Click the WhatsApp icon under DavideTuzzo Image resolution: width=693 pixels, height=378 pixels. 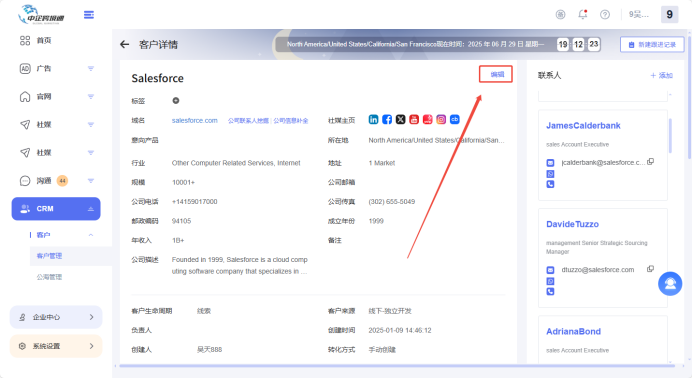pyautogui.click(x=550, y=281)
